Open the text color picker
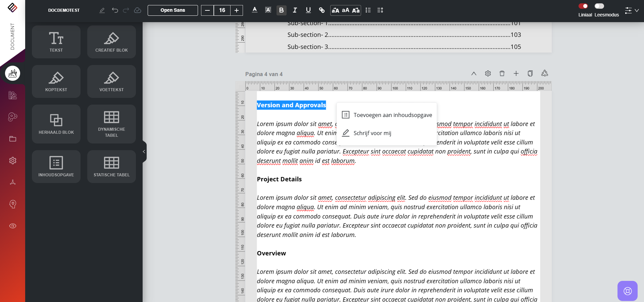Image resolution: width=644 pixels, height=302 pixels. pyautogui.click(x=255, y=10)
